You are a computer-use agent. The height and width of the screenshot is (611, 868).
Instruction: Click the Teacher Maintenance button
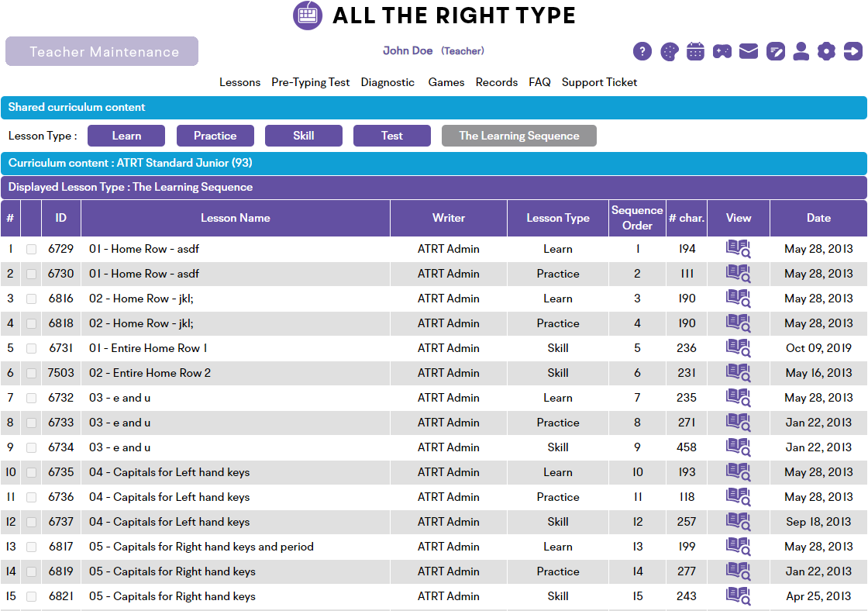(x=102, y=51)
